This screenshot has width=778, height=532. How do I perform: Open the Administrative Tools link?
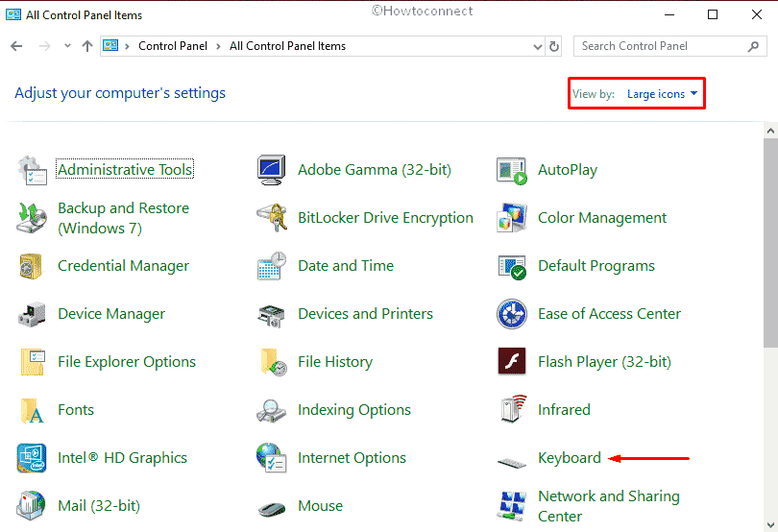click(x=125, y=170)
